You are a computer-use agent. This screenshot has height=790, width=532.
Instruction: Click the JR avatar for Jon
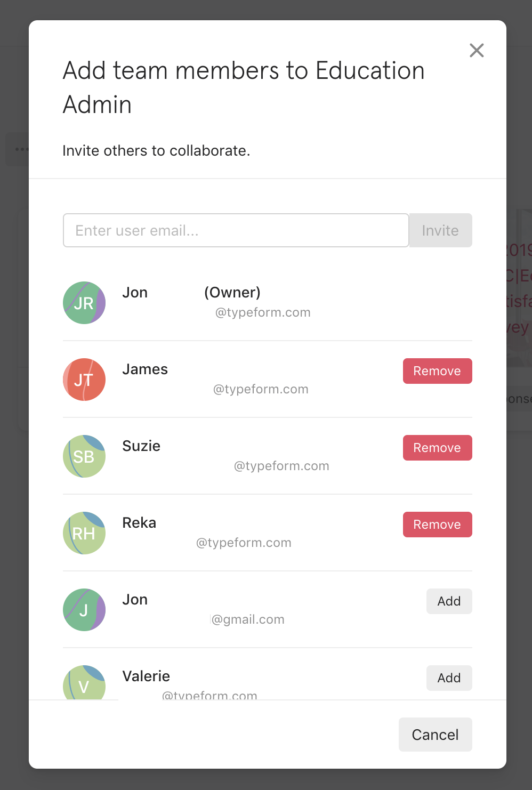click(x=84, y=303)
